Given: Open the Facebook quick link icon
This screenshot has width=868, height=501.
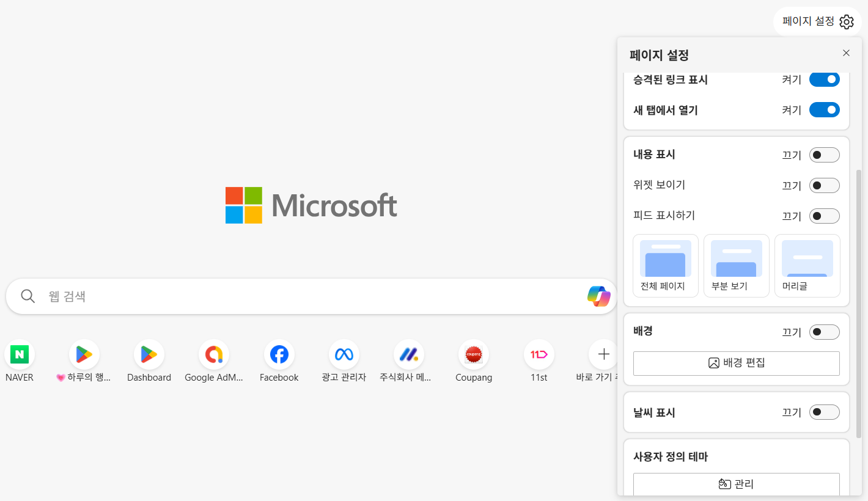Looking at the screenshot, I should click(x=279, y=354).
